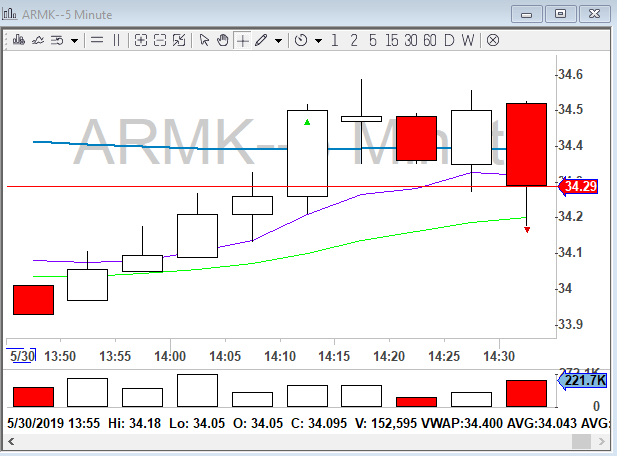This screenshot has width=617, height=456.
Task: Click the white 14:10 candle body
Action: (307, 153)
